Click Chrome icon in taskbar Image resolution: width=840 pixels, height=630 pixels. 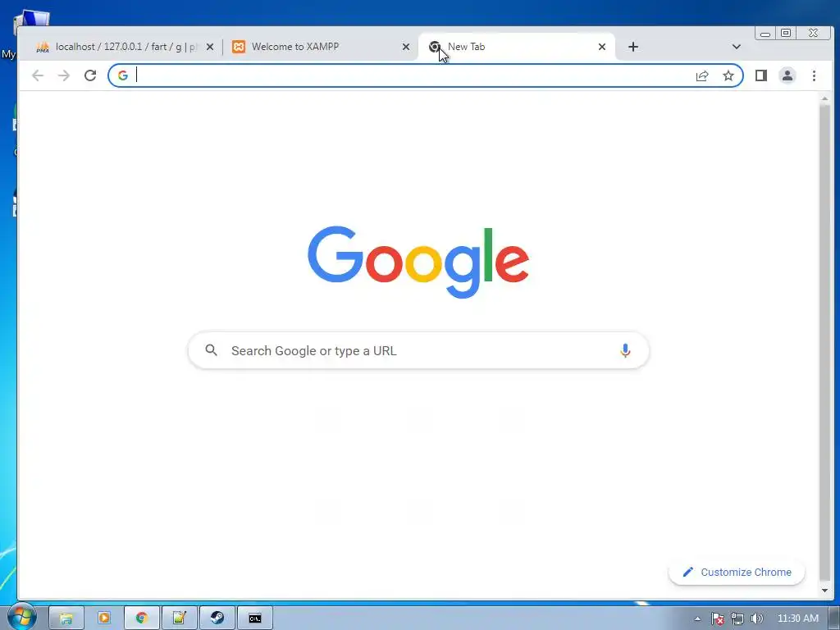coord(141,619)
